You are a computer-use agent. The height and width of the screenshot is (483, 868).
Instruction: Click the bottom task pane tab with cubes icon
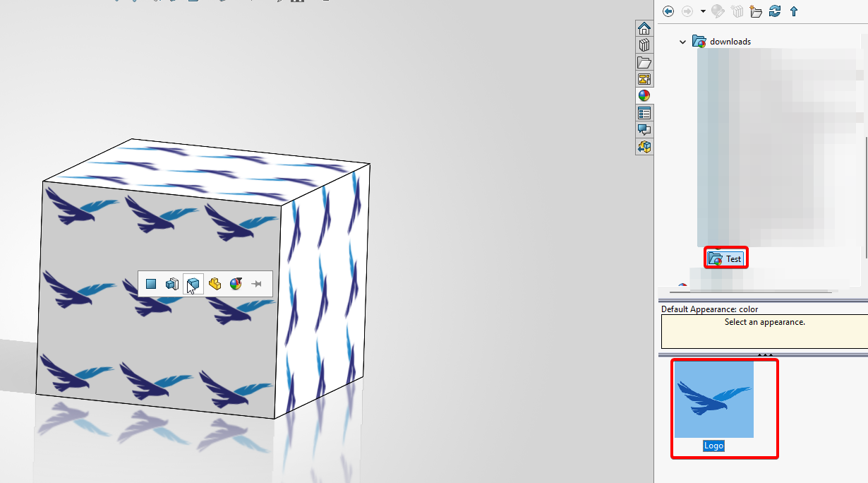[644, 147]
